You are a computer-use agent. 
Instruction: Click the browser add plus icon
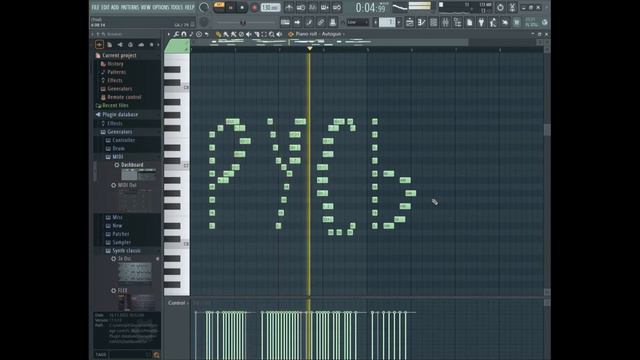click(99, 44)
